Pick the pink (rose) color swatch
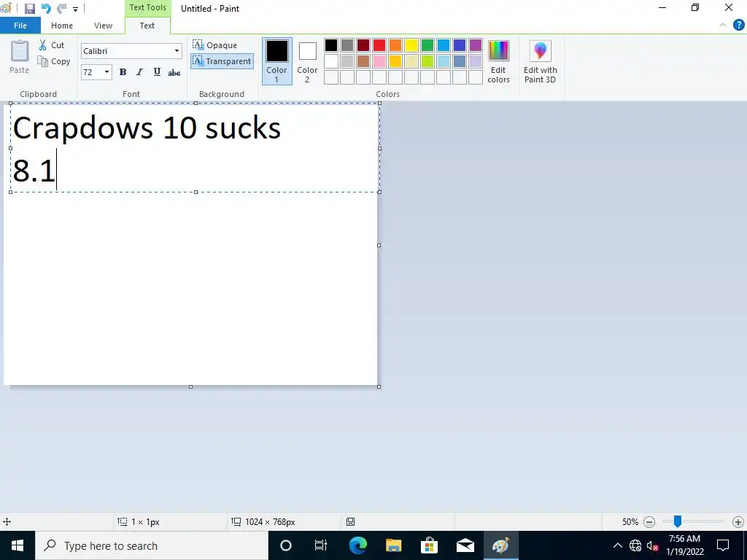747x560 pixels. pos(379,61)
